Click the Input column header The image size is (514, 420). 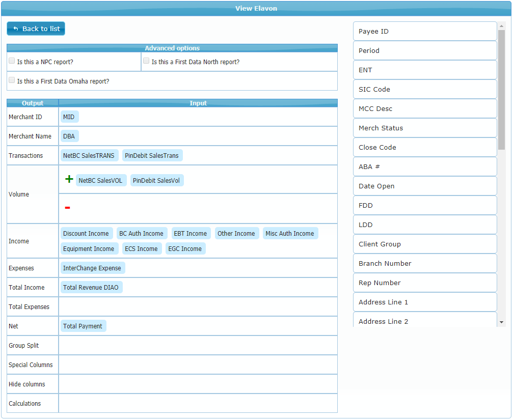click(x=198, y=103)
